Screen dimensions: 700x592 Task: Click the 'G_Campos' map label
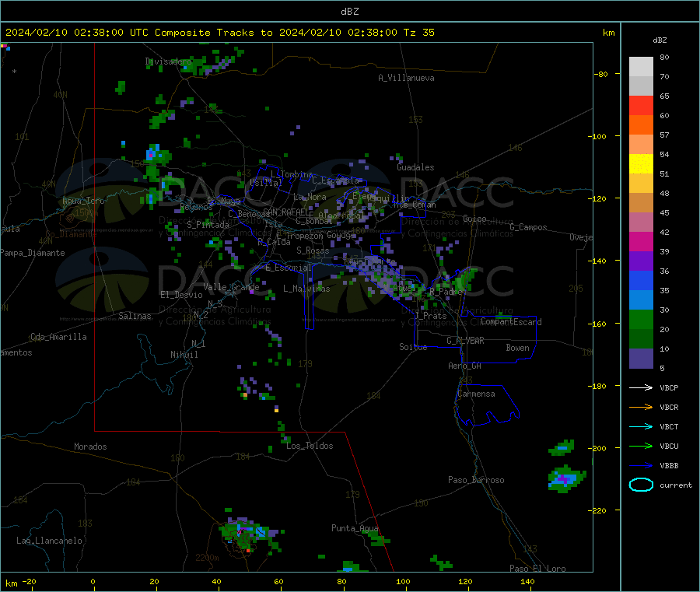529,227
